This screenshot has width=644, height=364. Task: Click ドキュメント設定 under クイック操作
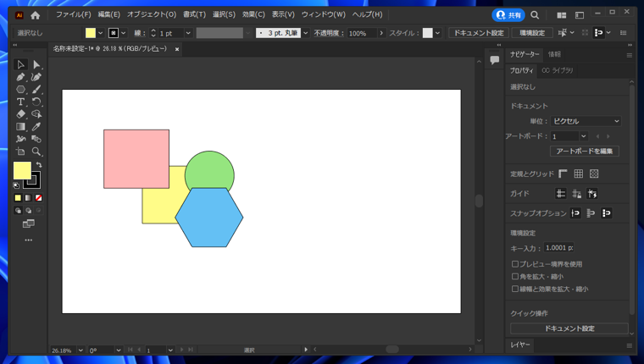(569, 328)
